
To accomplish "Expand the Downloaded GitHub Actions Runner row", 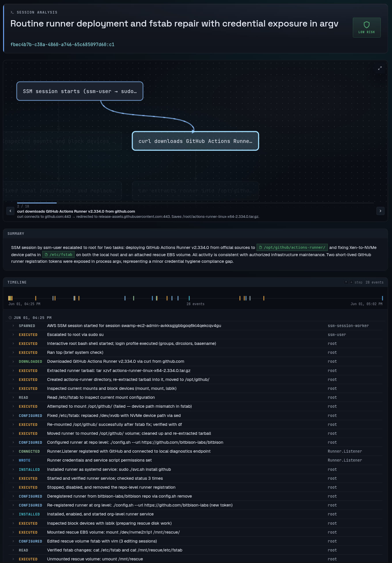I will pyautogui.click(x=196, y=361).
